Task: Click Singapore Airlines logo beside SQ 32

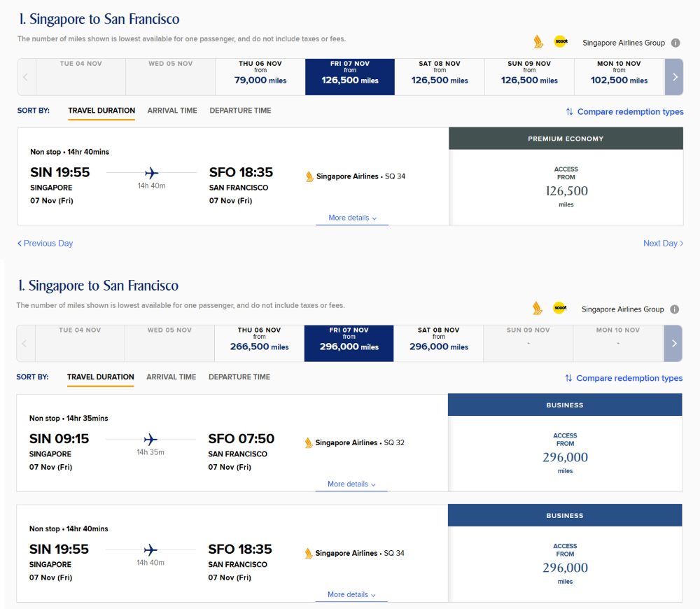Action: tap(309, 443)
